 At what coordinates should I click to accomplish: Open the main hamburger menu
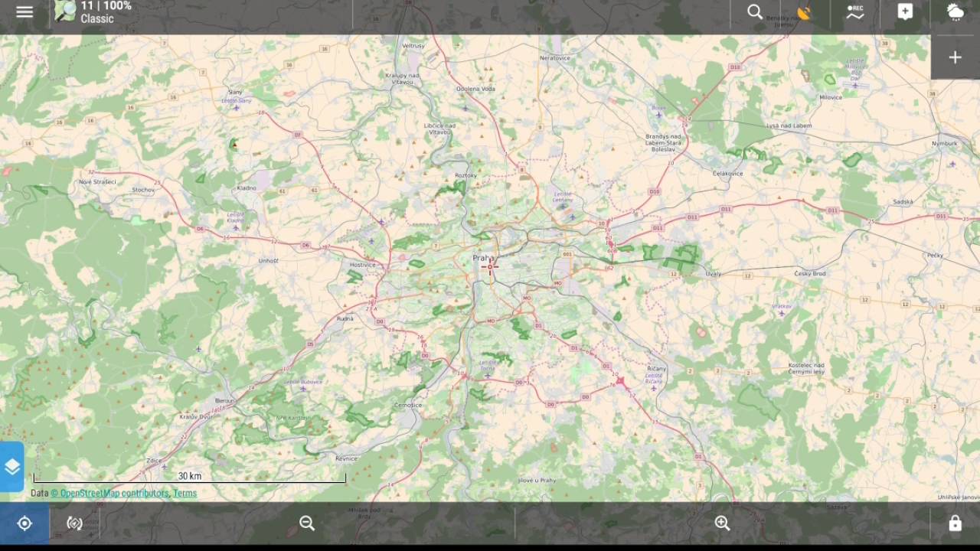click(x=24, y=12)
